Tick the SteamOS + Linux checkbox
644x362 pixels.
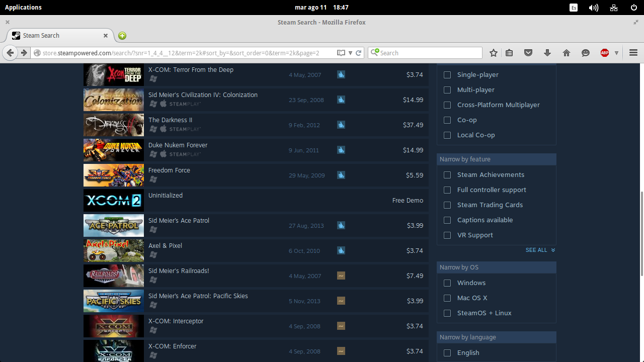tap(447, 313)
